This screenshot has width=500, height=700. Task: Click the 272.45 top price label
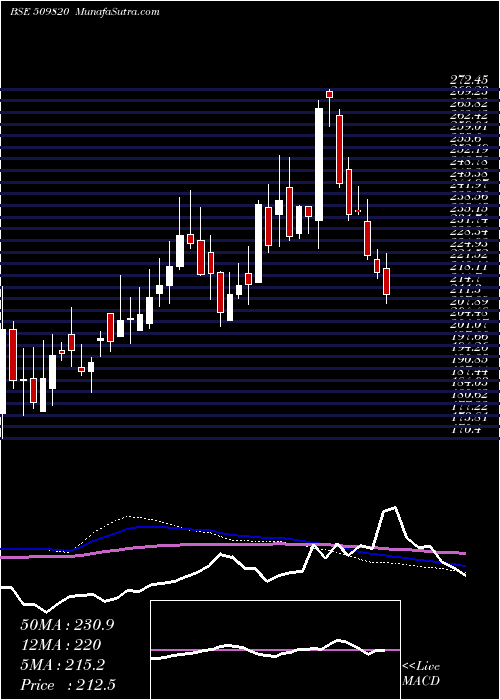click(x=468, y=80)
